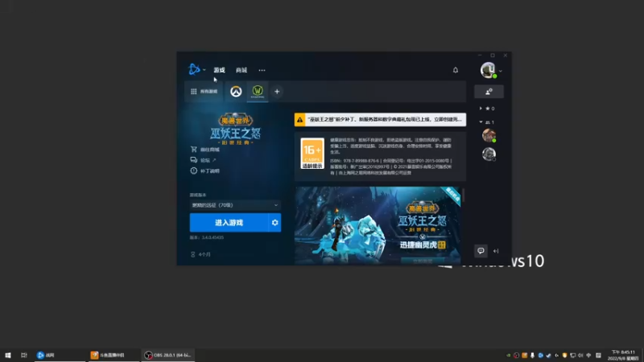
Task: Click the World of Warcraft logo on left panel
Action: point(235,129)
